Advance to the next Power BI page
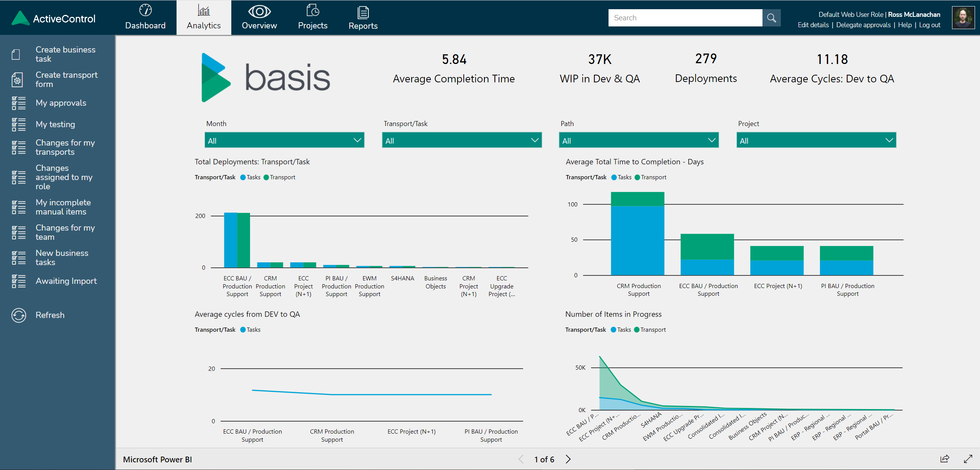Viewport: 980px width, 470px height. tap(568, 459)
